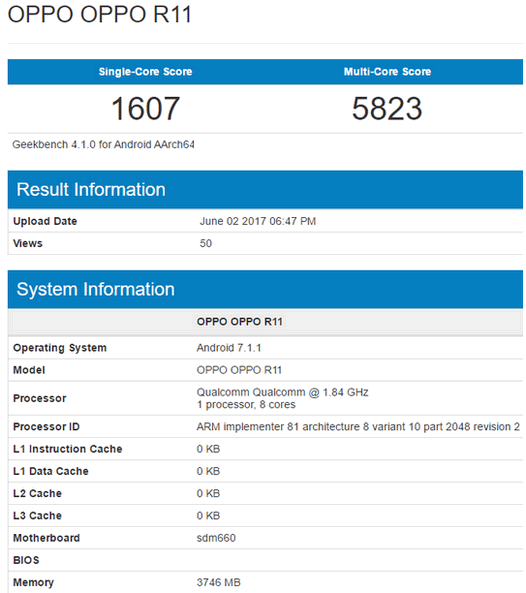
Task: Click the Views label
Action: 28,243
